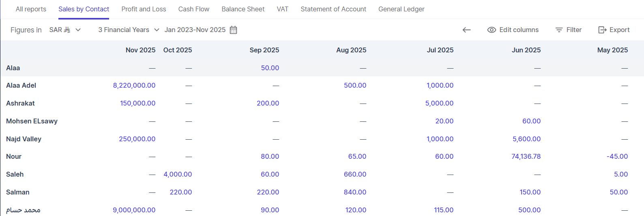This screenshot has width=644, height=216.
Task: Open the VAT report tab
Action: tap(282, 9)
